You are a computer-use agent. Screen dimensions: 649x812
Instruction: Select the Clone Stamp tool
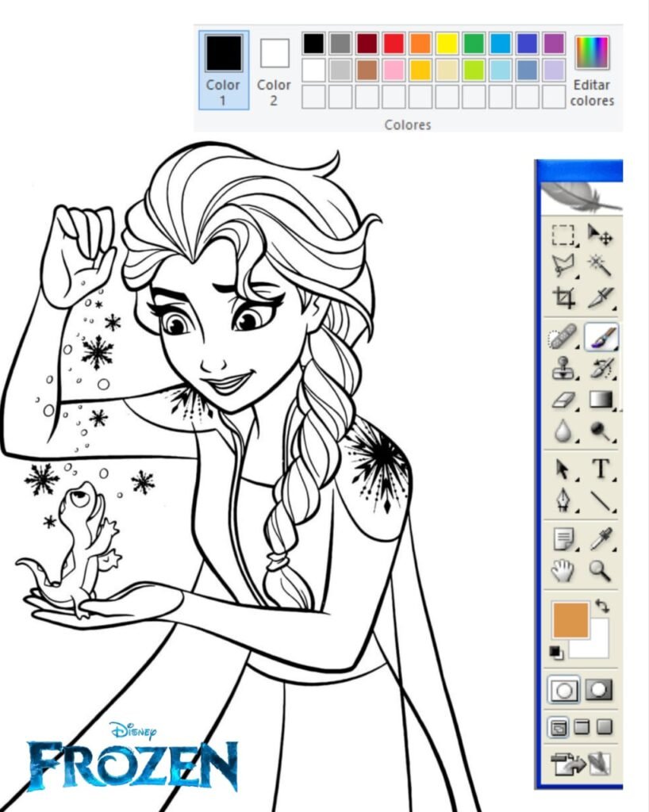tap(563, 369)
